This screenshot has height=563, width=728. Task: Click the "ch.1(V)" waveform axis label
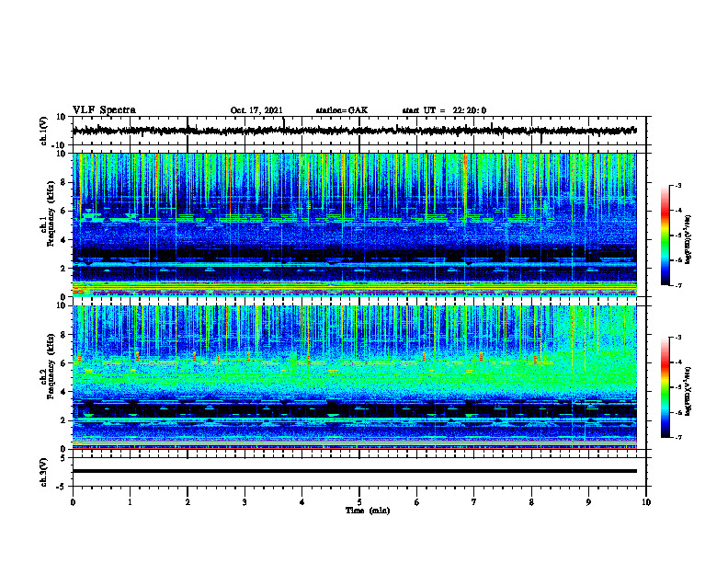pyautogui.click(x=44, y=131)
